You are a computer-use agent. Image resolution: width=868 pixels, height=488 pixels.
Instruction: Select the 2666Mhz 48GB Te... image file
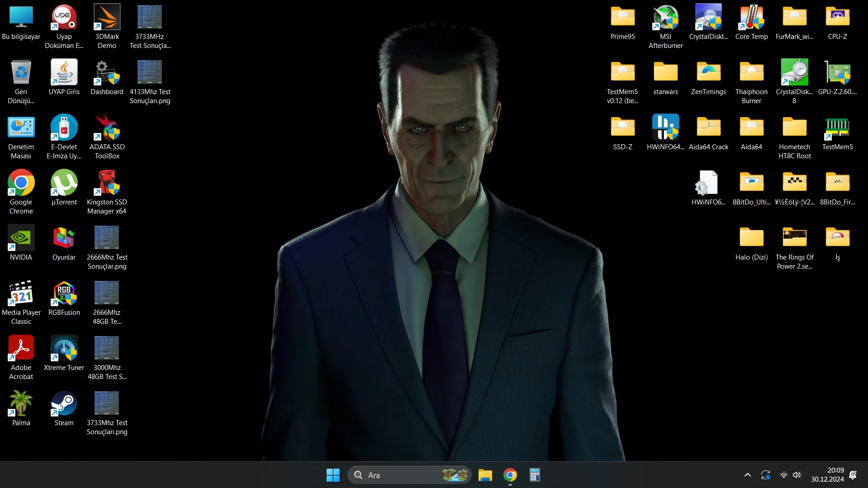tap(107, 303)
